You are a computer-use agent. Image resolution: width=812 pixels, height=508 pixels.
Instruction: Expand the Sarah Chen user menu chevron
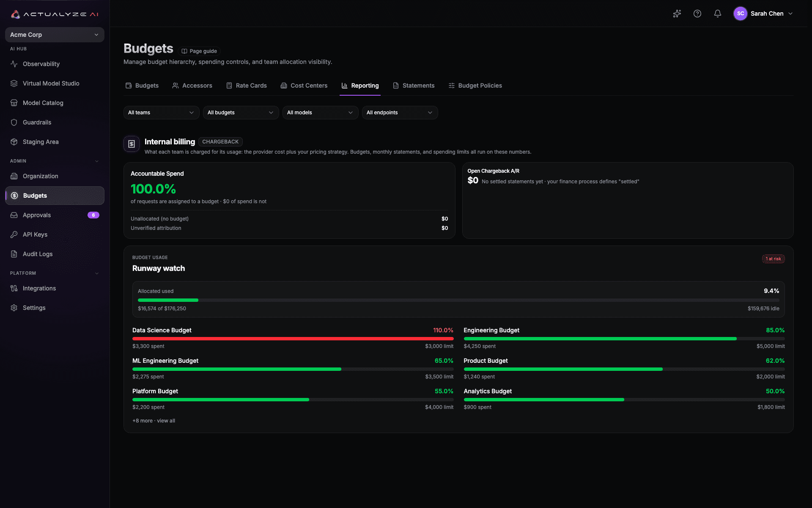coord(790,14)
